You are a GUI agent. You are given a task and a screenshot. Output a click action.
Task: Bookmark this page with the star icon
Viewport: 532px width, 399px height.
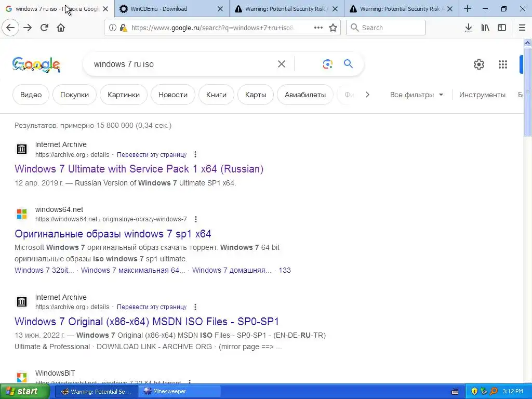tap(333, 28)
